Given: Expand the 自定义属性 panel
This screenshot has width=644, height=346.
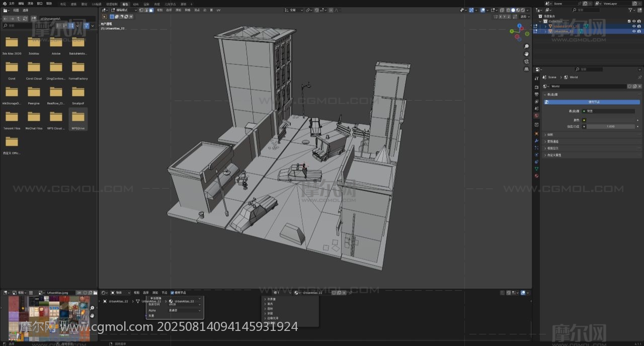Looking at the screenshot, I should (554, 155).
